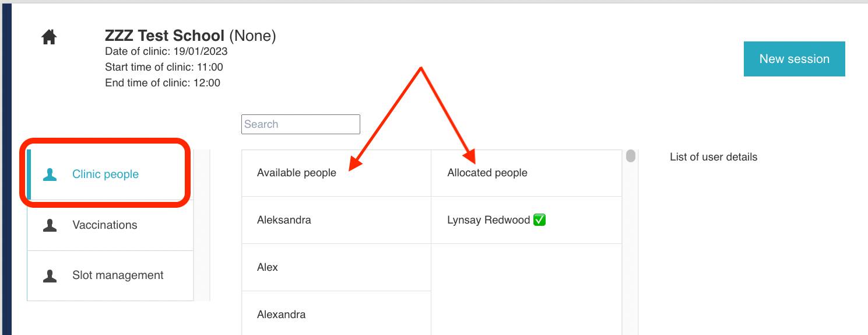Click the home icon

click(49, 38)
